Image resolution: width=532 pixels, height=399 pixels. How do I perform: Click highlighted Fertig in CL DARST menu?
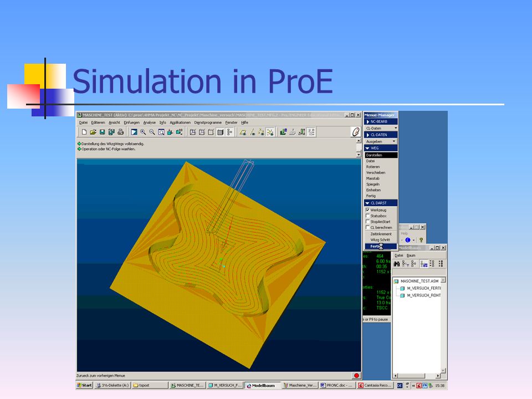tap(381, 246)
